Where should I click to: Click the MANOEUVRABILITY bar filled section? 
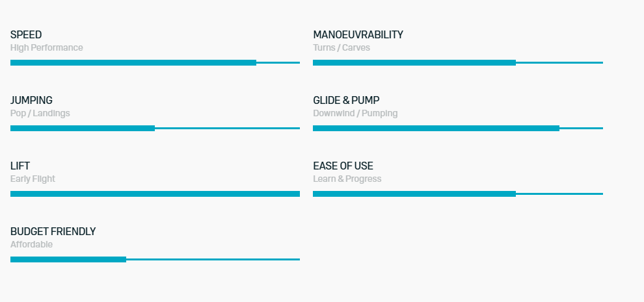click(x=414, y=63)
